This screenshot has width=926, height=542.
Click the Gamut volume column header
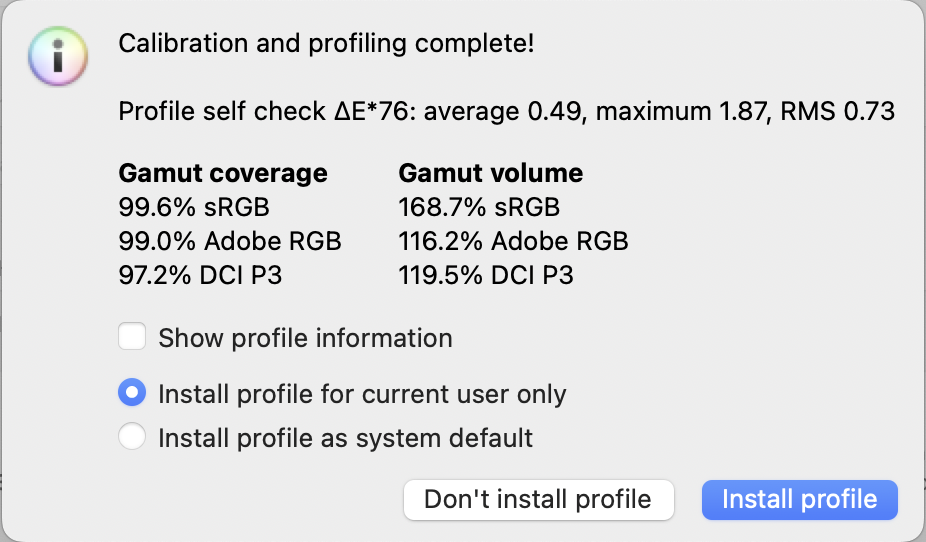click(490, 173)
